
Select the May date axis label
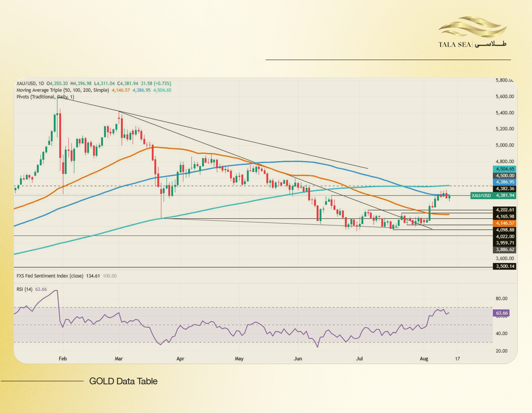(239, 359)
